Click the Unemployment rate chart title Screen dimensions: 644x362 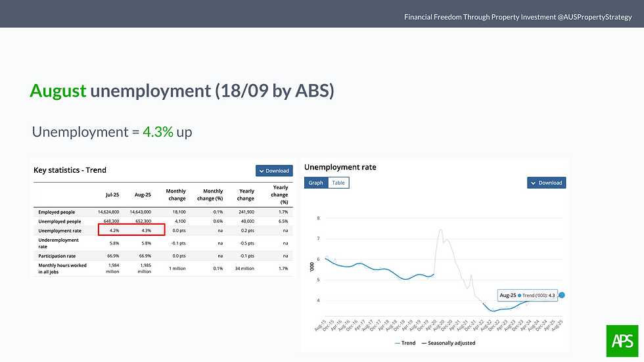(340, 168)
